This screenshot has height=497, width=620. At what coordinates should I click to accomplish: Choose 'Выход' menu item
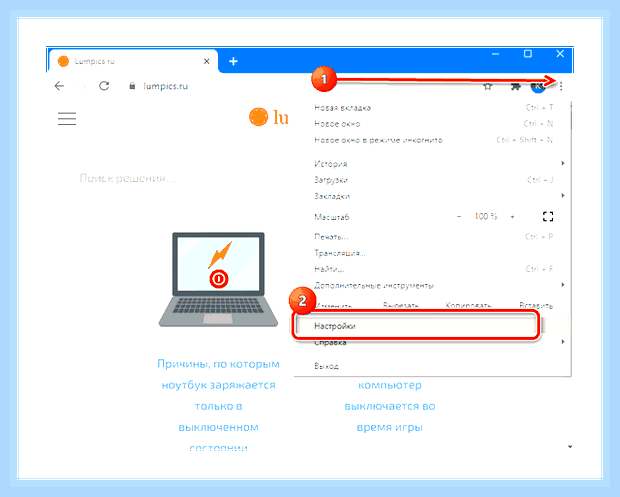(x=433, y=366)
